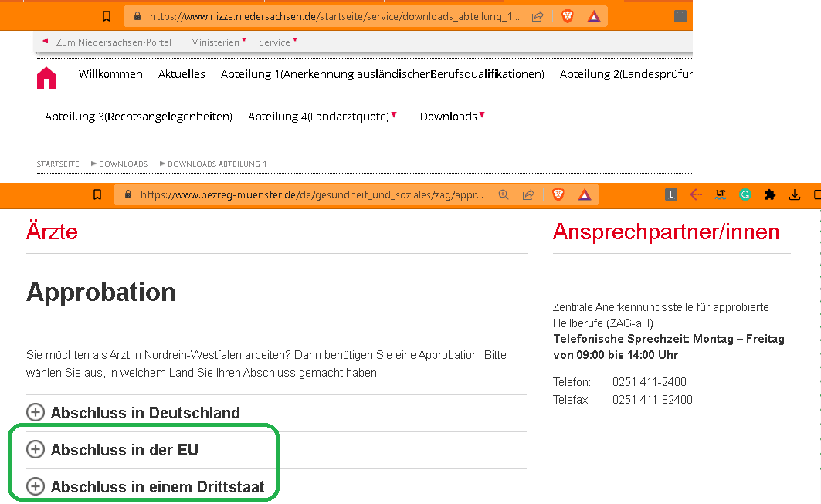The width and height of the screenshot is (821, 504).
Task: Click the lock icon beside nizza.niedersachsen.de URL
Action: click(137, 16)
